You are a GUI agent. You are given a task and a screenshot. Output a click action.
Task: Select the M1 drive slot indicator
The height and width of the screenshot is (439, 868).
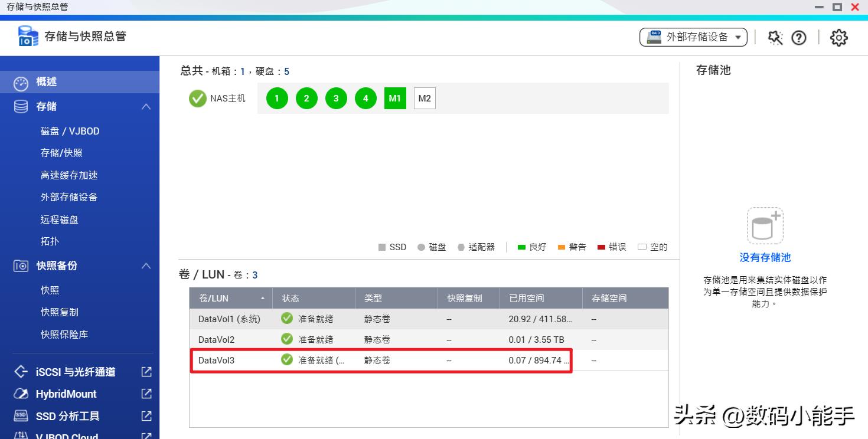tap(395, 99)
